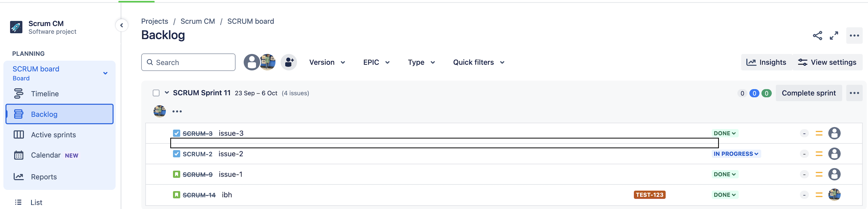Click the assignee avatar on SCRUM-14 row
The image size is (868, 209).
pos(834,194)
